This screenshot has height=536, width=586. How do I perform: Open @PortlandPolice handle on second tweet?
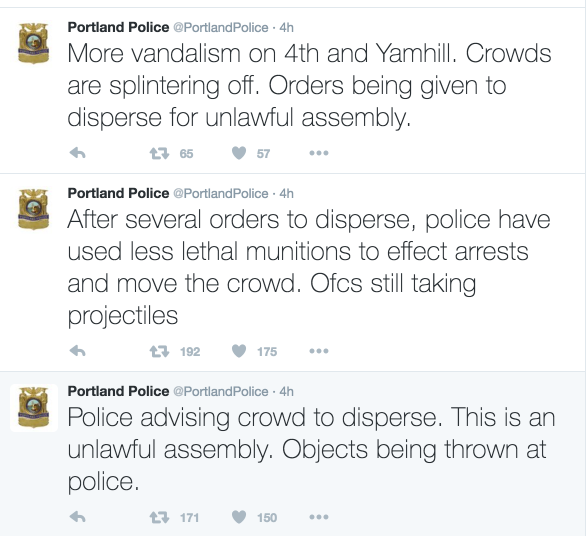point(220,194)
